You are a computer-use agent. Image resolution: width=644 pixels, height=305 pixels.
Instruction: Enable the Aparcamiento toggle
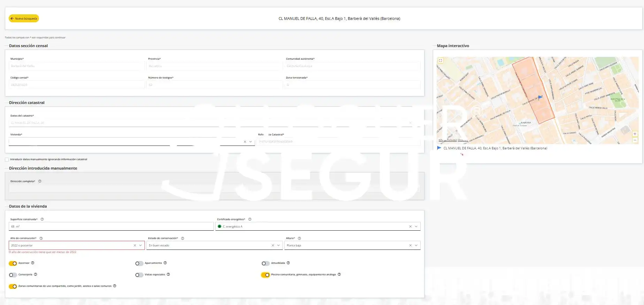pyautogui.click(x=139, y=263)
